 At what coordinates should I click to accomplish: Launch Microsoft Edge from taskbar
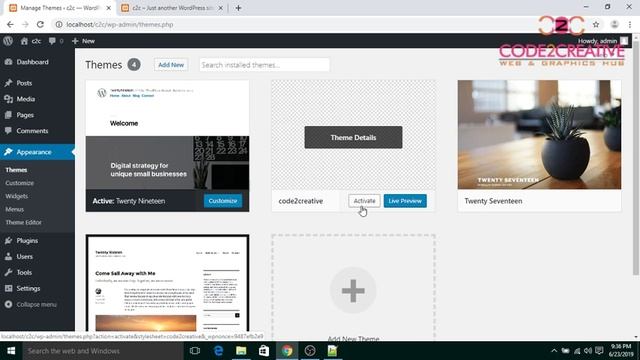(218, 351)
